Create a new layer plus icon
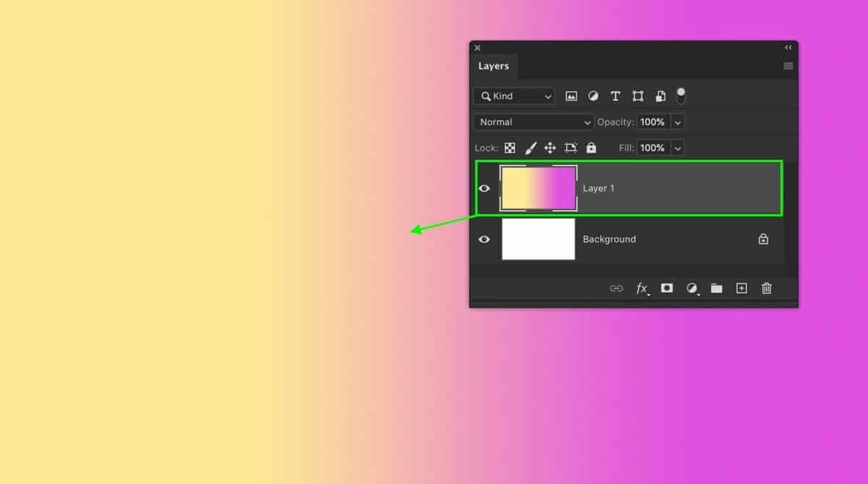 741,288
